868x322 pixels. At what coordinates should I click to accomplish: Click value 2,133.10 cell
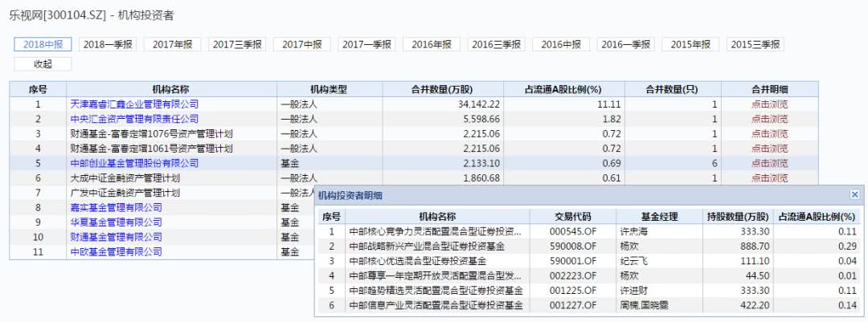pos(482,163)
